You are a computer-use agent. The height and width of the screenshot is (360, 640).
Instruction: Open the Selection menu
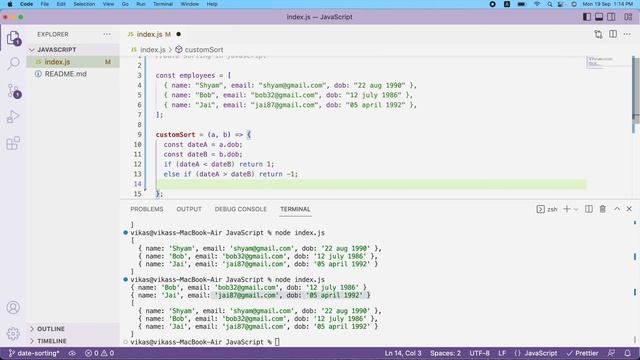[x=84, y=4]
